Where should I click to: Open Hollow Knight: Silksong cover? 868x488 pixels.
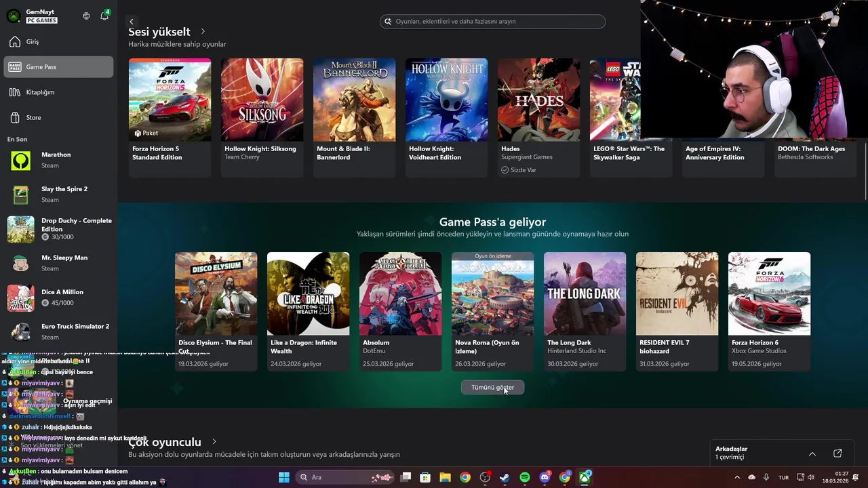(x=262, y=100)
